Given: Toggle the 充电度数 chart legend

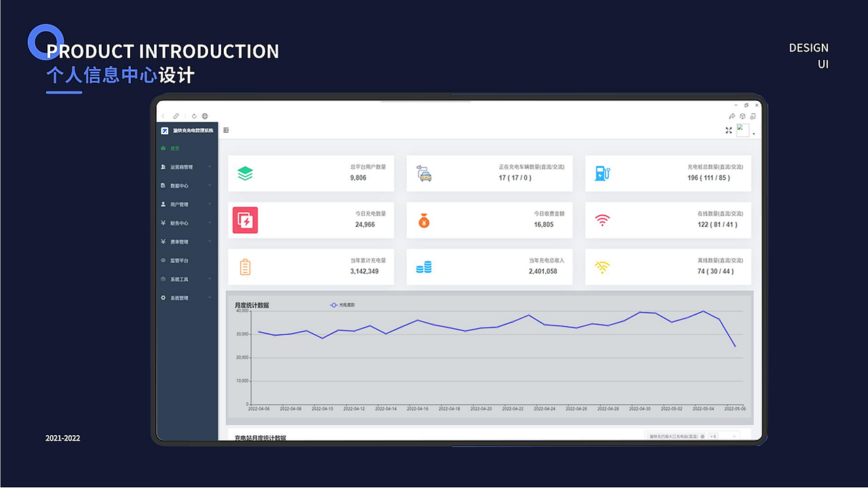Looking at the screenshot, I should 342,305.
